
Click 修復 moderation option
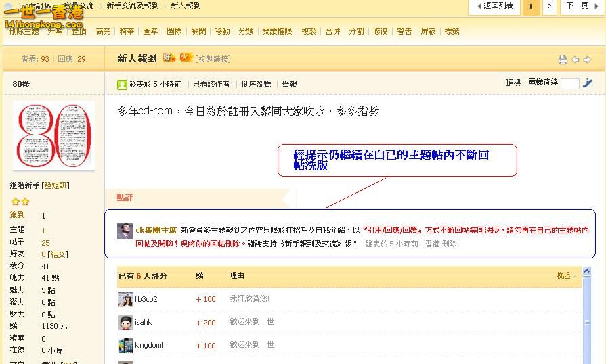[x=381, y=31]
